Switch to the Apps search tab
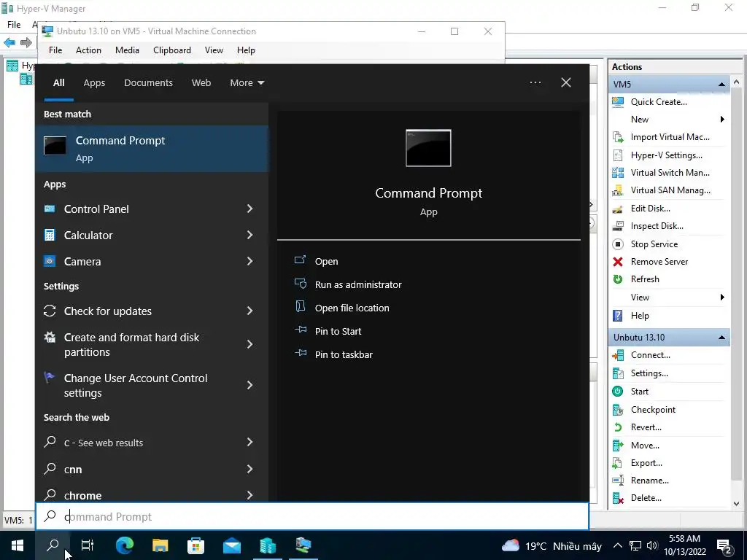 pos(94,83)
